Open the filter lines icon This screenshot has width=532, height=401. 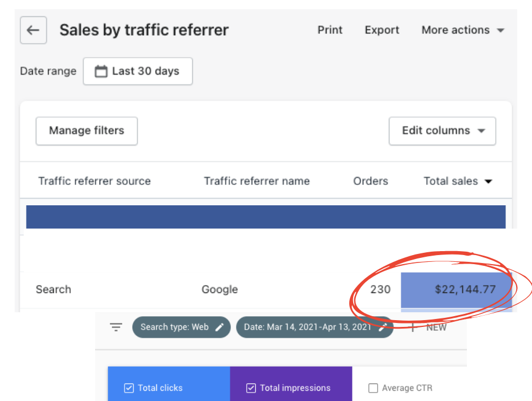tap(116, 327)
